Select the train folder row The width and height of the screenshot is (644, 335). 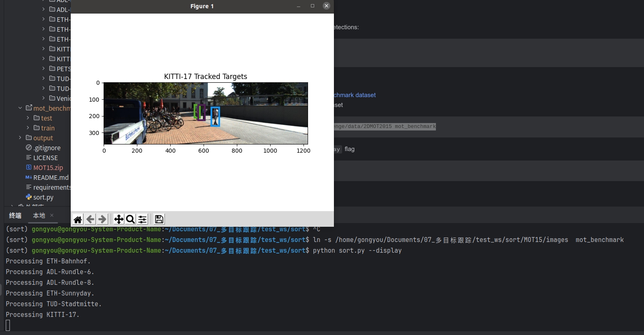pos(44,128)
